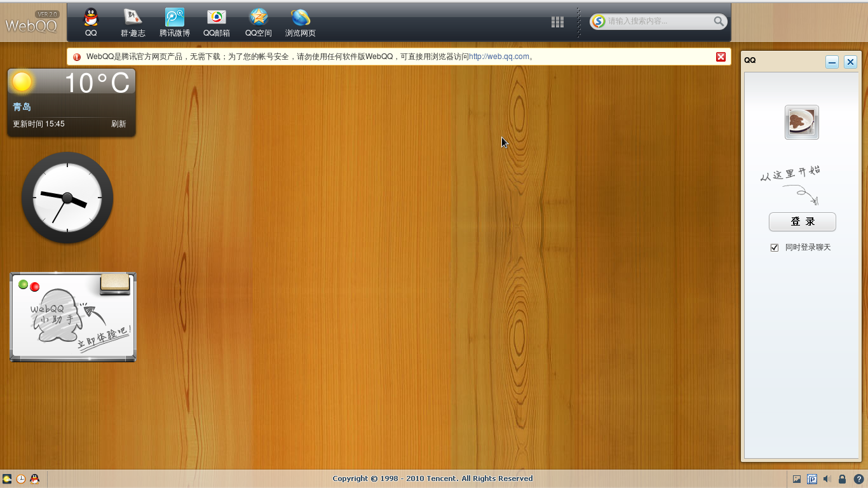Viewport: 868px width, 488px height.
Task: Click the sunny weather icon
Action: (22, 82)
